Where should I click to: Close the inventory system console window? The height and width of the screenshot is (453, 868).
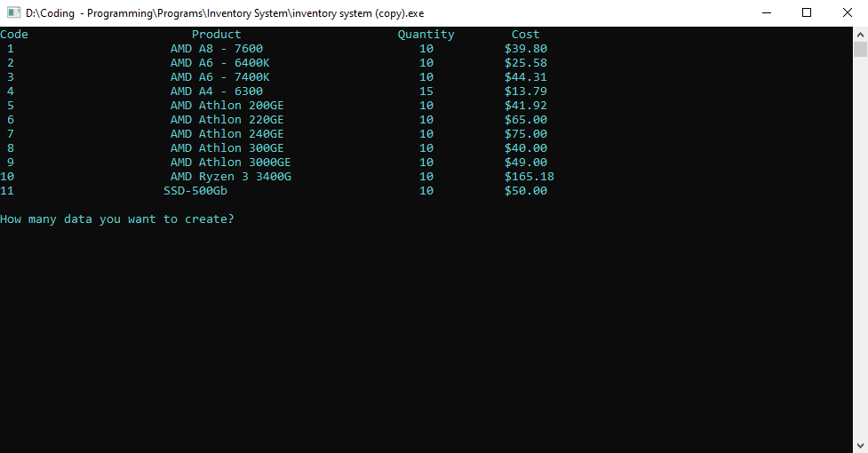point(847,13)
